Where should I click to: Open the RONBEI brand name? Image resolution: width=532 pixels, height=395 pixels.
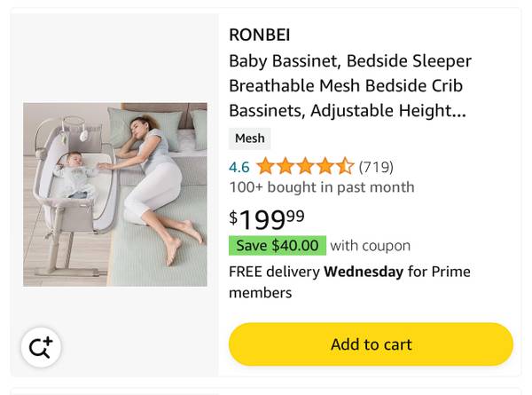click(x=259, y=36)
